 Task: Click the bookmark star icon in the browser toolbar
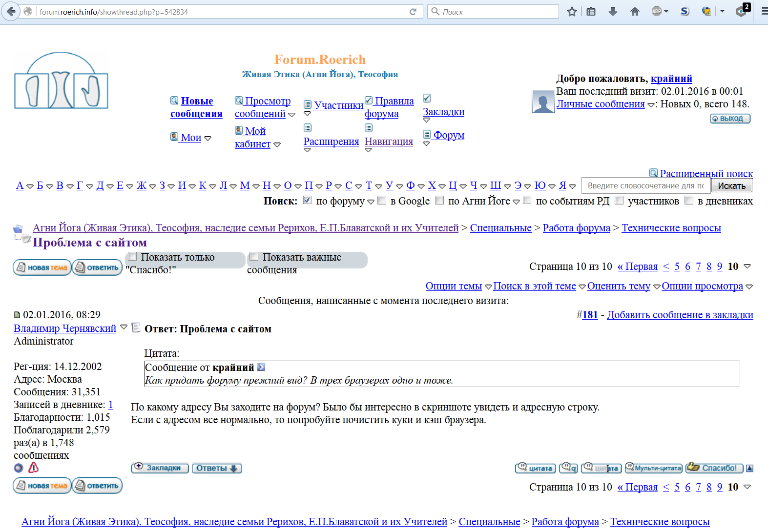pyautogui.click(x=572, y=12)
